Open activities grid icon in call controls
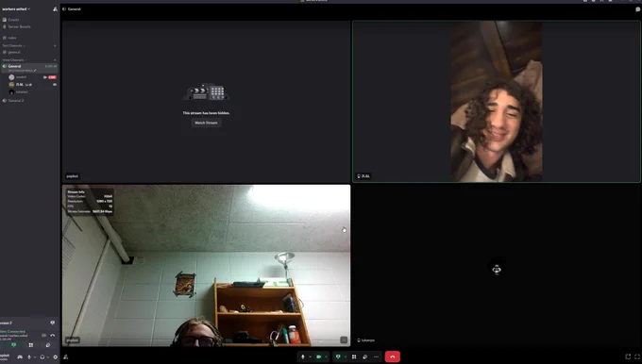 tap(354, 356)
